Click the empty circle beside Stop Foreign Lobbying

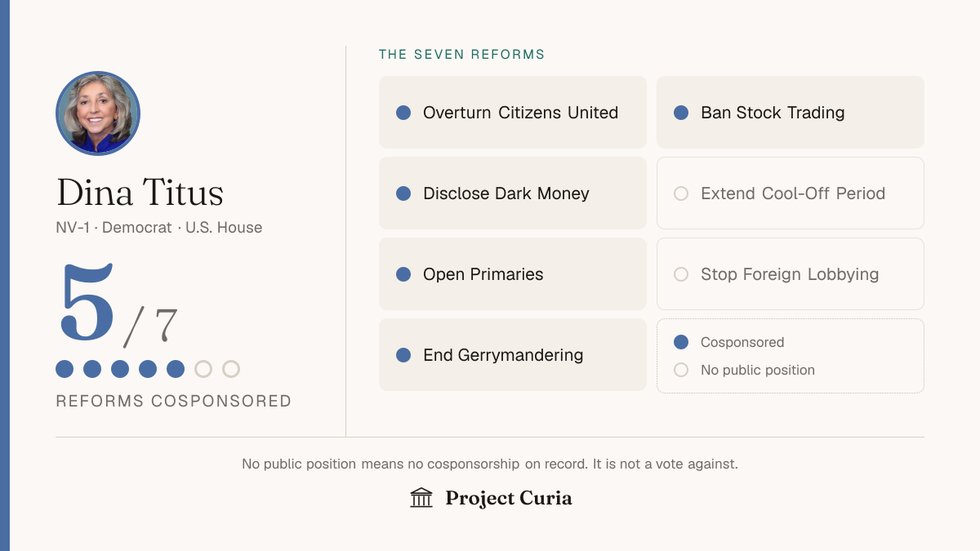pos(681,274)
